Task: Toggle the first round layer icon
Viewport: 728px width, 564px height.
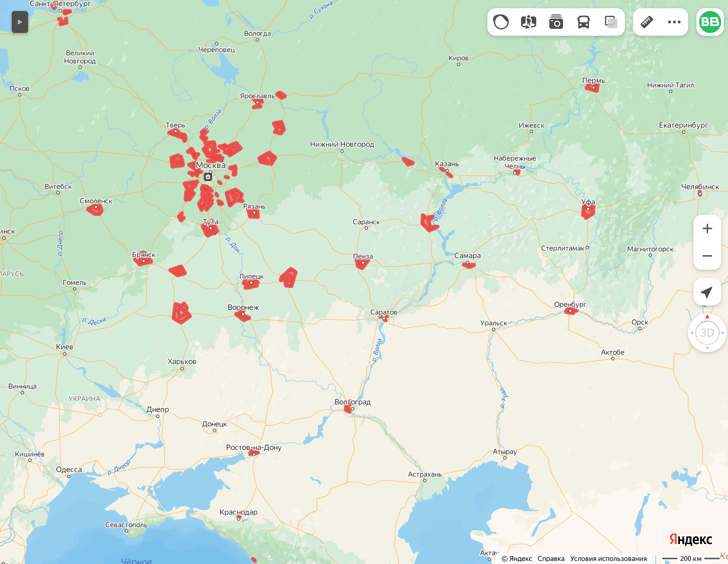Action: click(501, 22)
